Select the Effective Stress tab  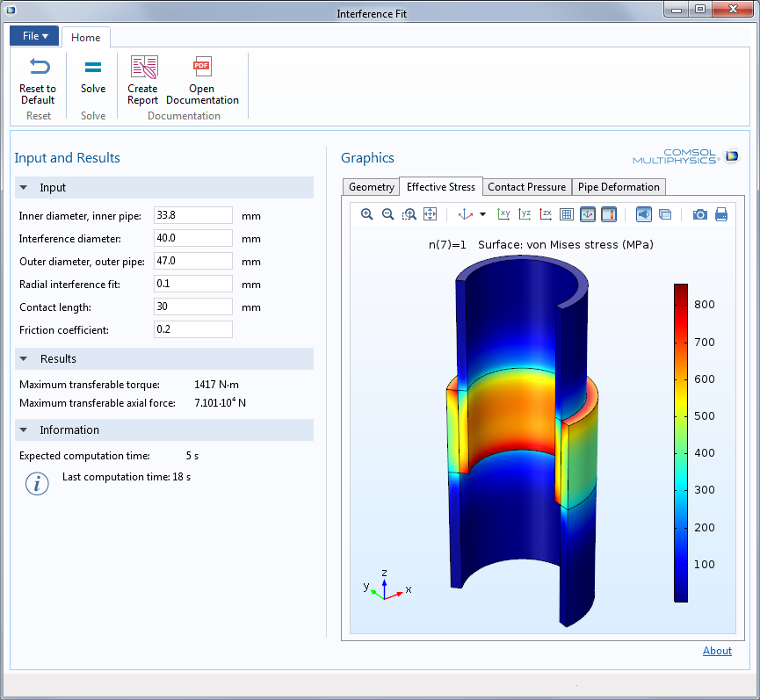(440, 186)
